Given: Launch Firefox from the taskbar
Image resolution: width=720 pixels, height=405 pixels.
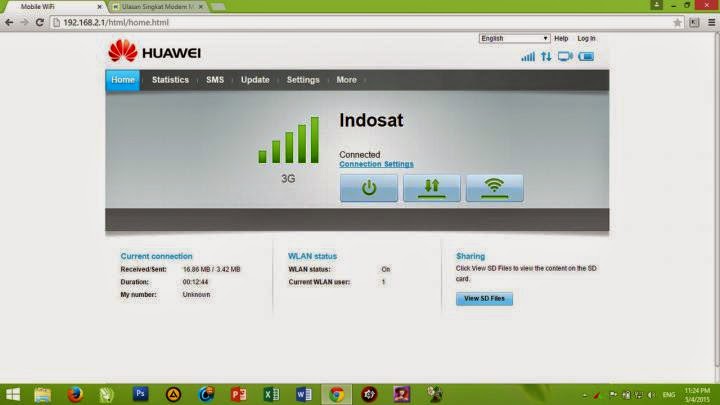Looking at the screenshot, I should pos(75,394).
